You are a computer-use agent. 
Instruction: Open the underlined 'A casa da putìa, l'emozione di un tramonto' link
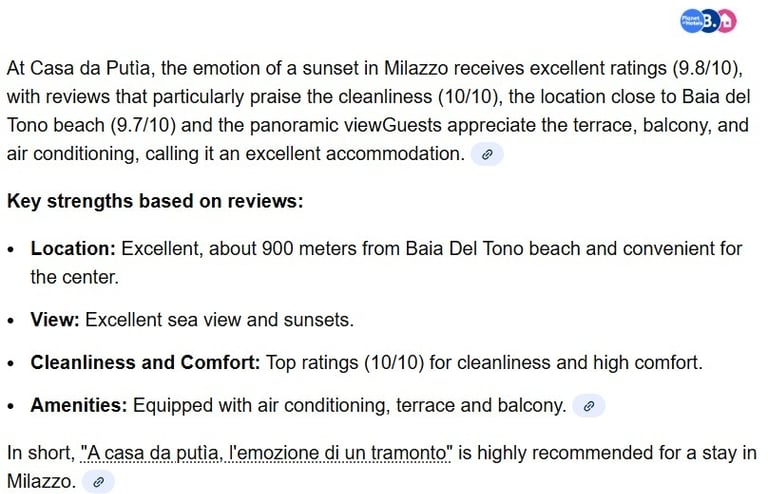265,453
